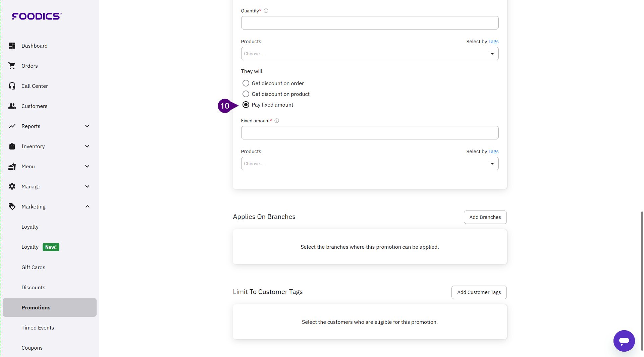Go to Timed Events page

(38, 328)
